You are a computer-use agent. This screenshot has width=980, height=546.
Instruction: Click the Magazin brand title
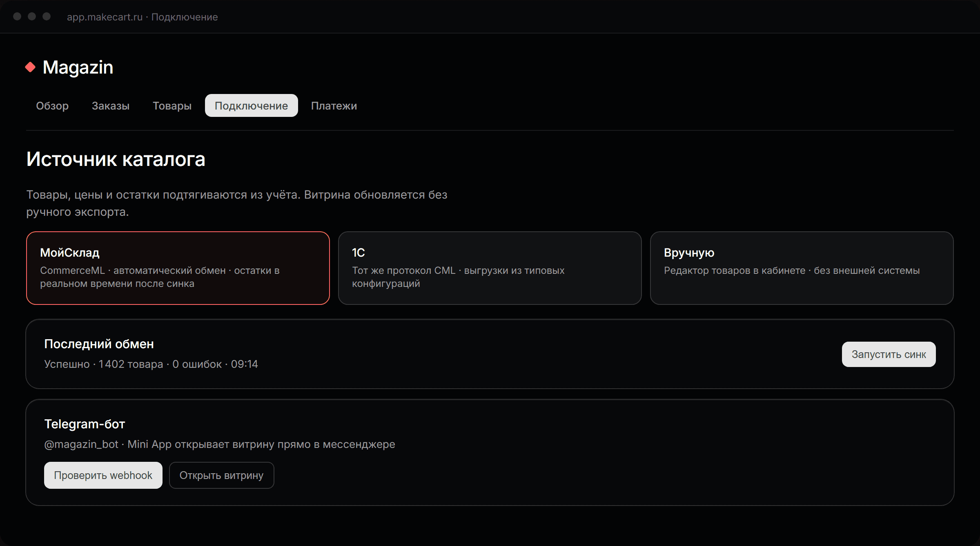tap(78, 67)
